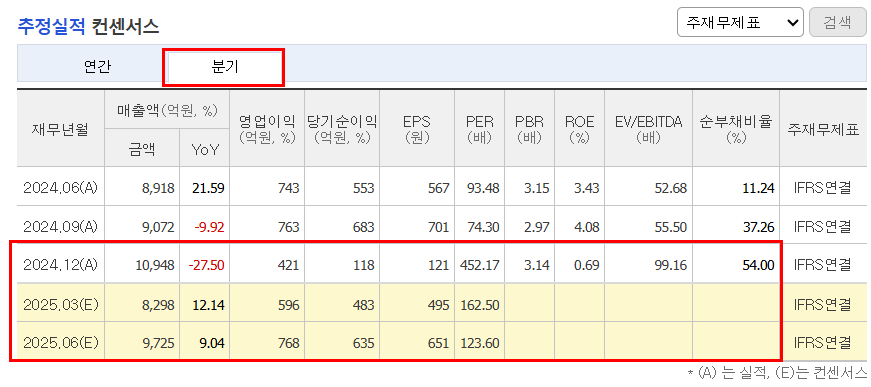871x387 pixels.
Task: Switch to the 분기 tab
Action: pyautogui.click(x=224, y=67)
